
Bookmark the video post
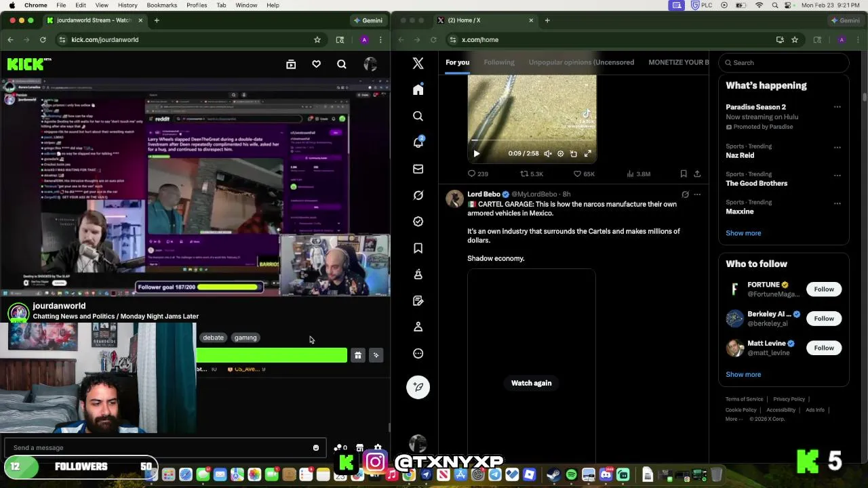684,174
